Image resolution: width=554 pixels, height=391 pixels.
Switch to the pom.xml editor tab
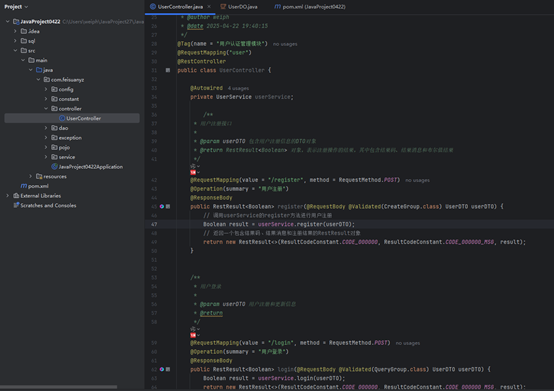[x=310, y=7]
